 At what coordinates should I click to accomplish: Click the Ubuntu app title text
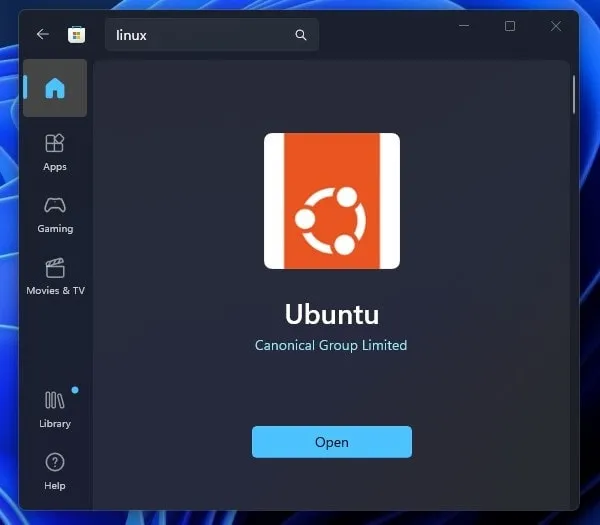(x=331, y=314)
